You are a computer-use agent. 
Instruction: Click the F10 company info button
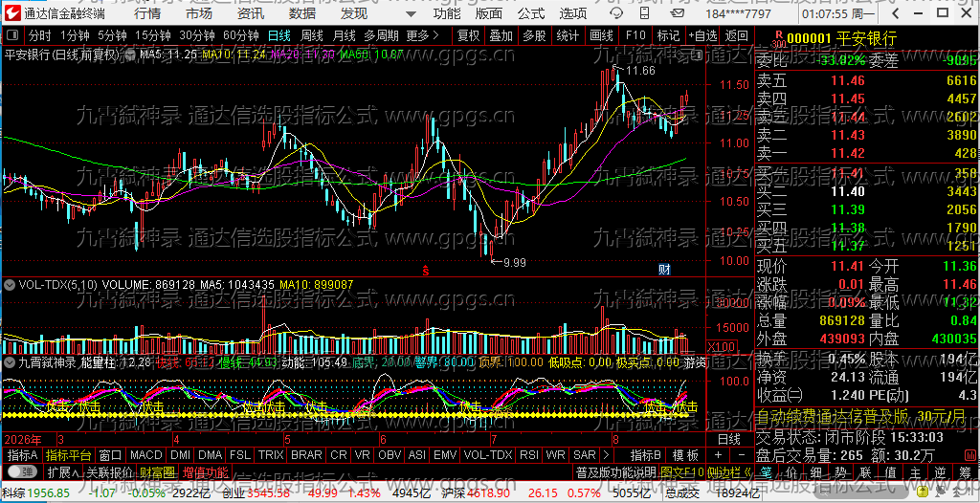click(635, 35)
